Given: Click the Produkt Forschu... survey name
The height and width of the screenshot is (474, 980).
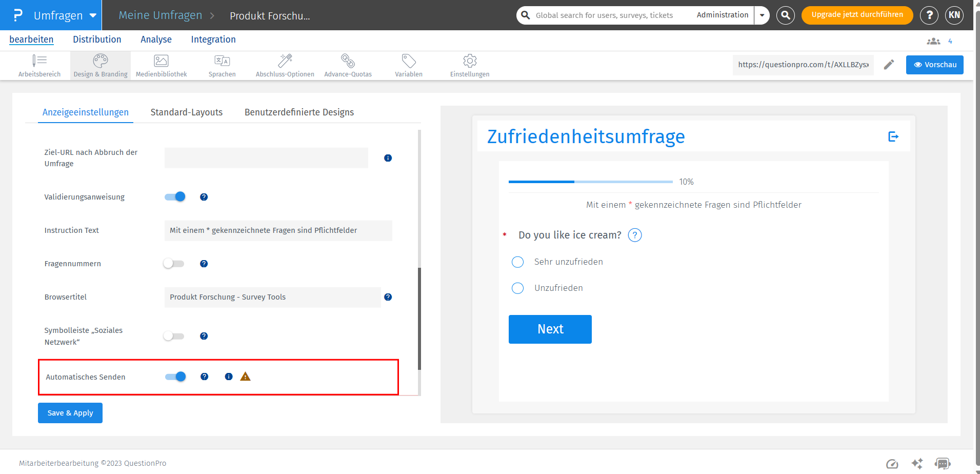Looking at the screenshot, I should 270,16.
